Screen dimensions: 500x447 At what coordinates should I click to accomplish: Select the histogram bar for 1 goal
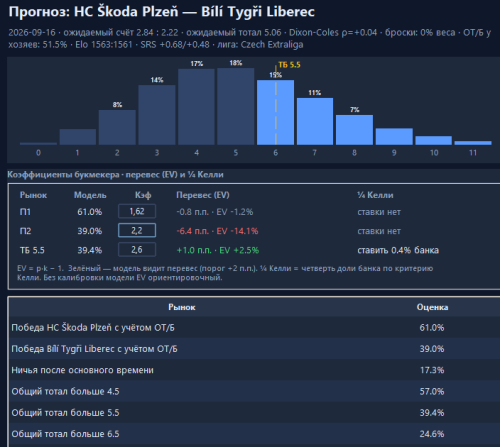pyautogui.click(x=78, y=137)
